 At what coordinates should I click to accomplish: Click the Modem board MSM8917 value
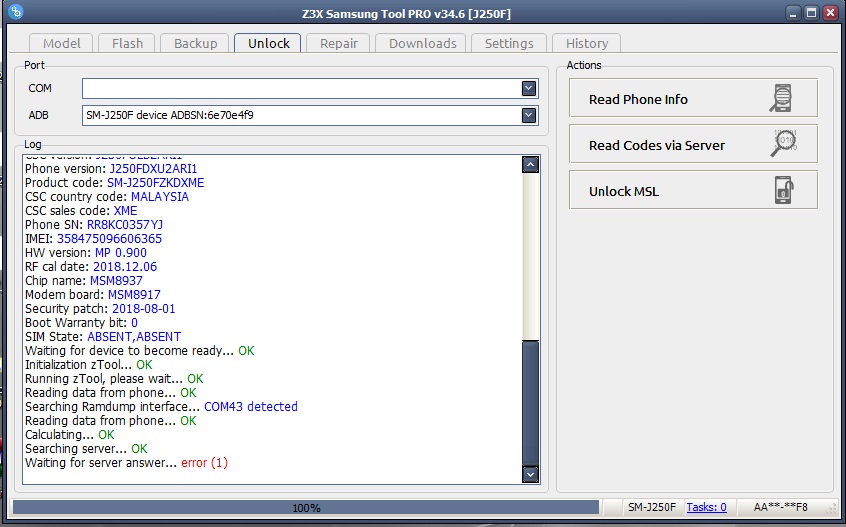coord(134,295)
